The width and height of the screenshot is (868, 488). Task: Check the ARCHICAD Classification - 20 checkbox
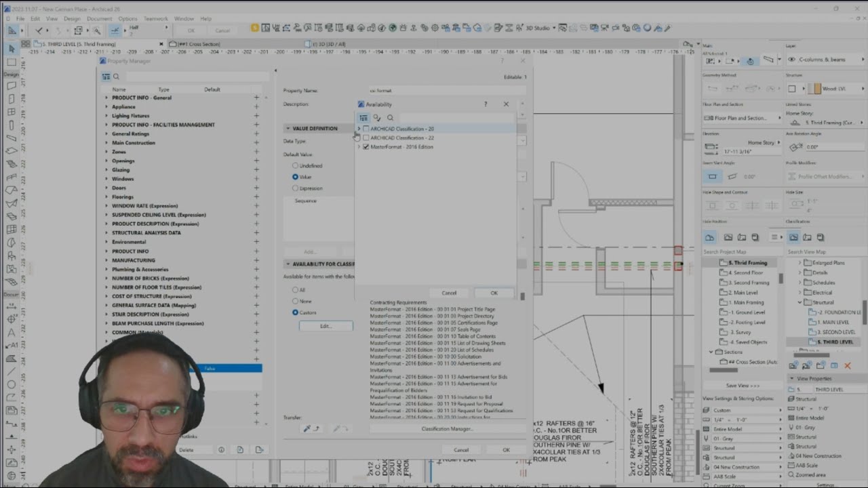tap(366, 129)
